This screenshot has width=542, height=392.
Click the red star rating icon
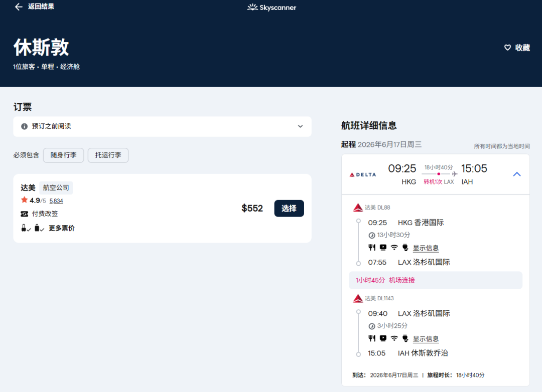point(24,200)
